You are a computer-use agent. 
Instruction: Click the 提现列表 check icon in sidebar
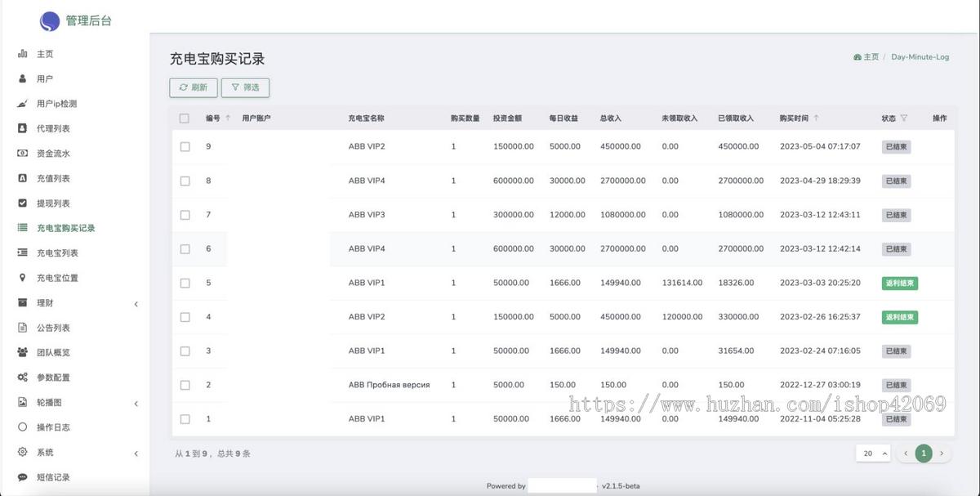(x=23, y=203)
